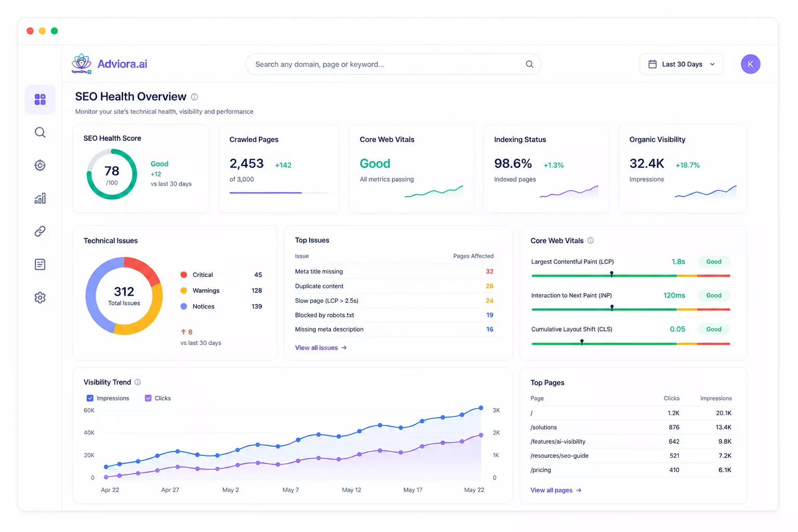Open the bar chart analytics sidebar icon
This screenshot has width=798, height=532.
click(x=40, y=198)
